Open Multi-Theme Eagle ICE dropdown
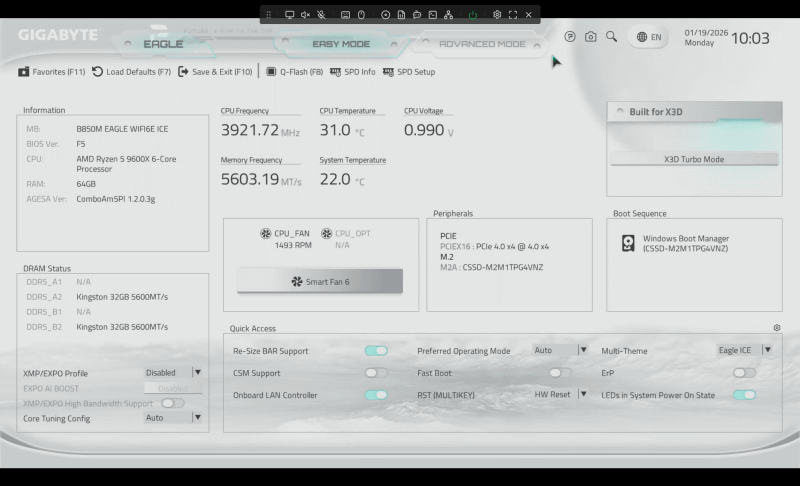The height and width of the screenshot is (486, 800). pyautogui.click(x=744, y=350)
